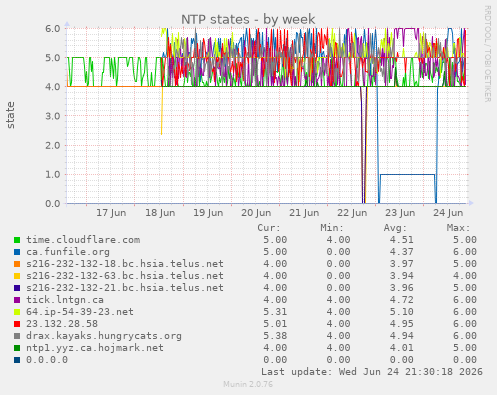Click the tick.lntgn.ca purple legend swatch

click(x=17, y=300)
